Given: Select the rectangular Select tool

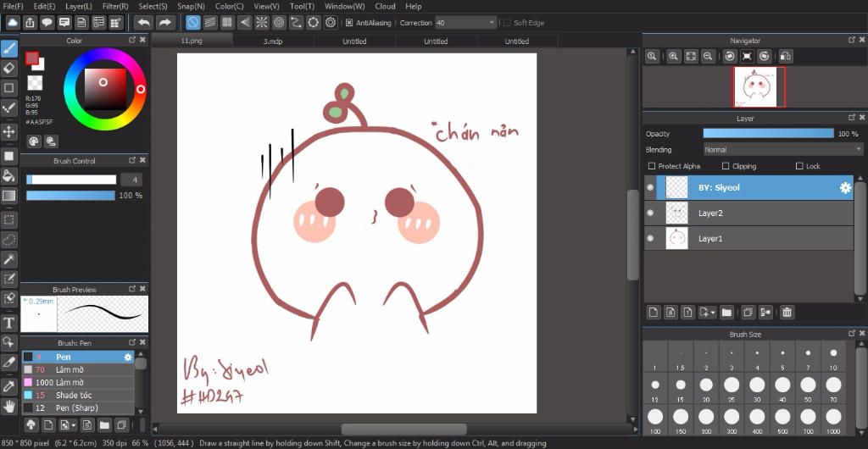Looking at the screenshot, I should [x=8, y=220].
